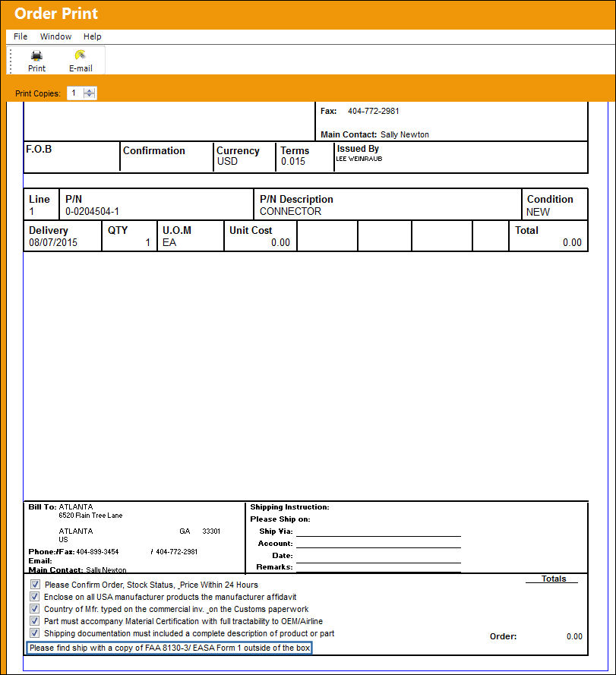616x675 pixels.
Task: Open the Window menu
Action: 55,36
